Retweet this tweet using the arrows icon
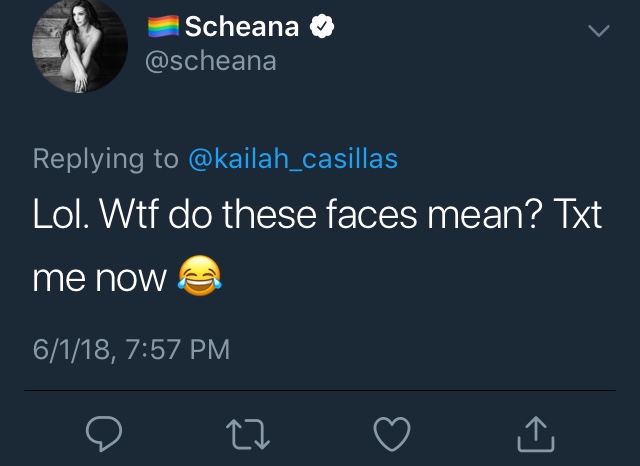Image resolution: width=640 pixels, height=466 pixels. coord(248,435)
